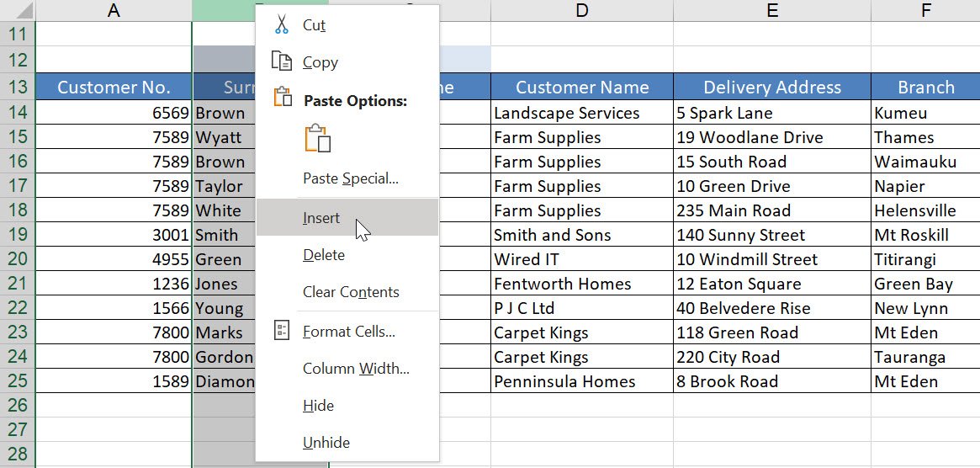
Task: Click cell containing P J C Ltd
Action: point(582,308)
